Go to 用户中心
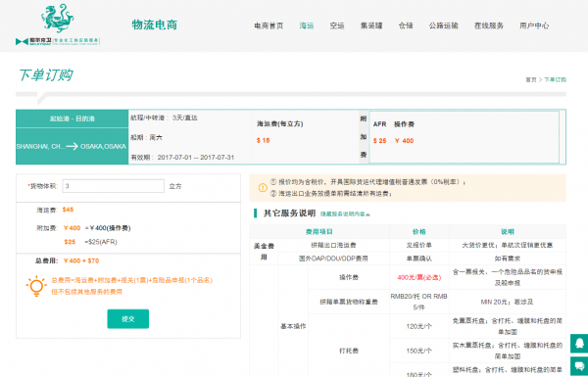This screenshot has width=588, height=377. pyautogui.click(x=534, y=25)
